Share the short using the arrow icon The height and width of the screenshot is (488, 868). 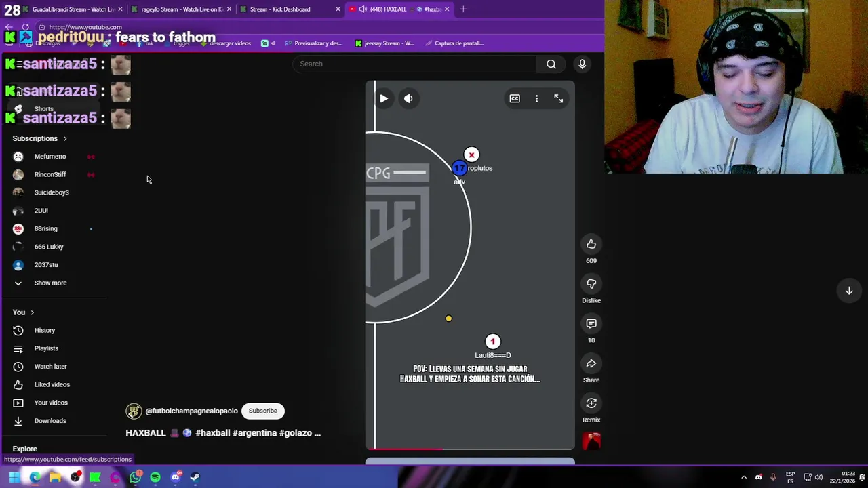[x=591, y=364]
